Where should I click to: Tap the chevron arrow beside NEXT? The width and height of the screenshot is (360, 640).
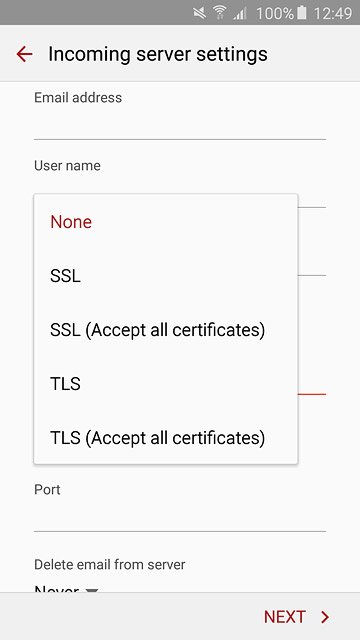click(x=325, y=617)
